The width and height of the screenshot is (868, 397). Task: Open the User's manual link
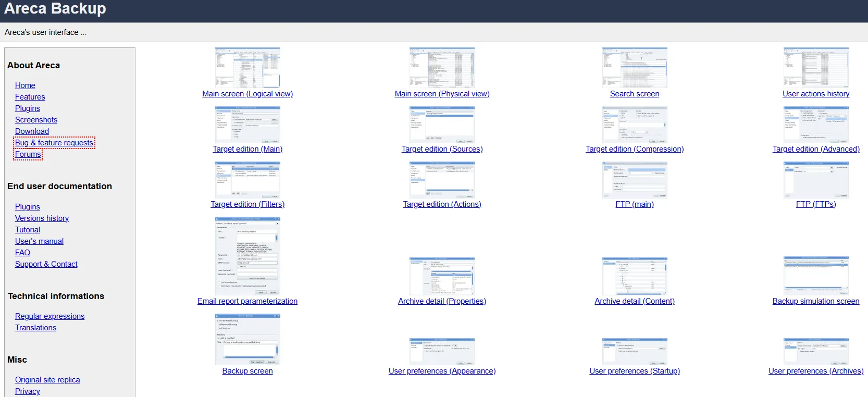coord(39,241)
